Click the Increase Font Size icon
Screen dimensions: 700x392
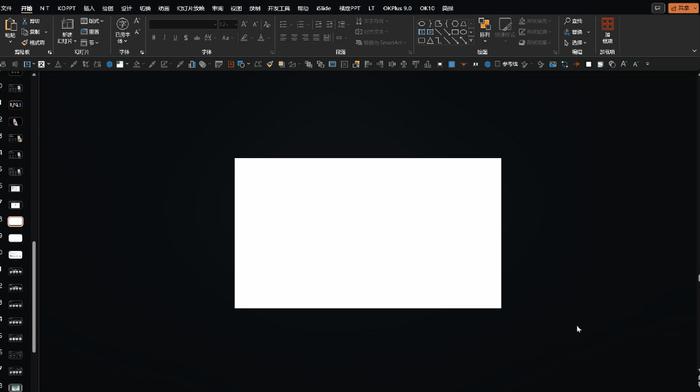244,24
